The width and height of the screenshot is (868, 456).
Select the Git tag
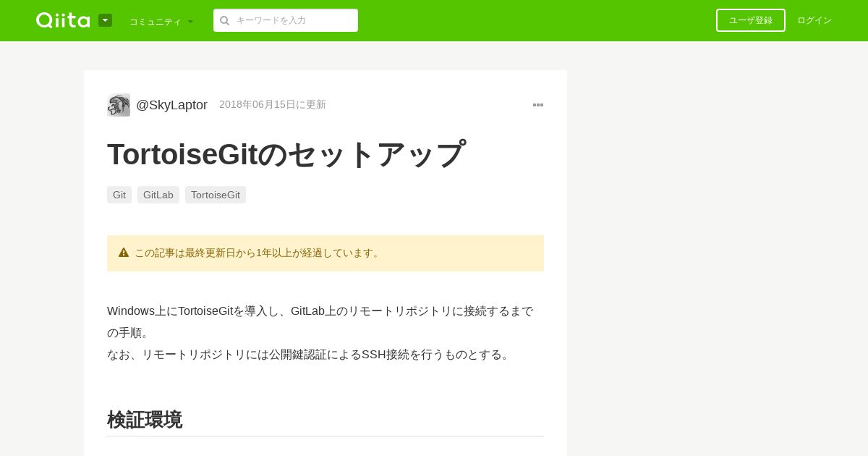(x=119, y=195)
